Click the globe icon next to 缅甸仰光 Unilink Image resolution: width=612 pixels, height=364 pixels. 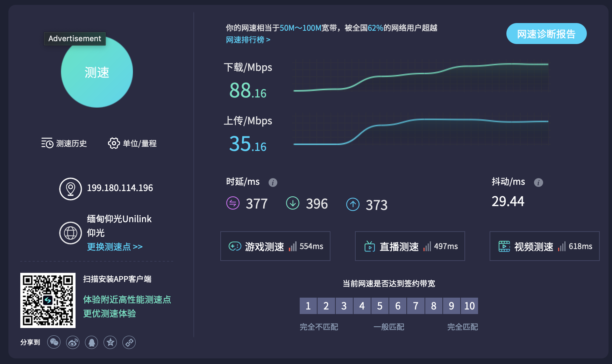tap(71, 233)
